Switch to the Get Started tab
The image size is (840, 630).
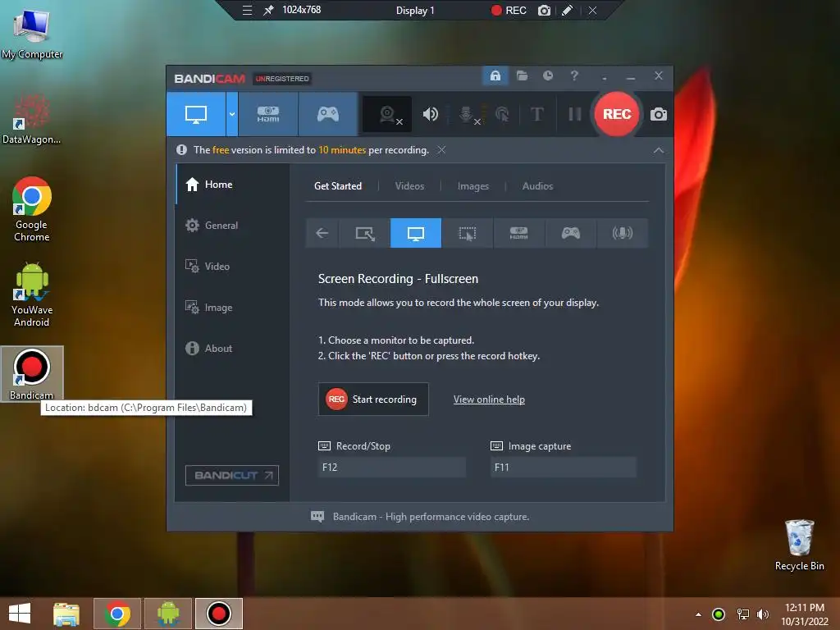pyautogui.click(x=337, y=186)
